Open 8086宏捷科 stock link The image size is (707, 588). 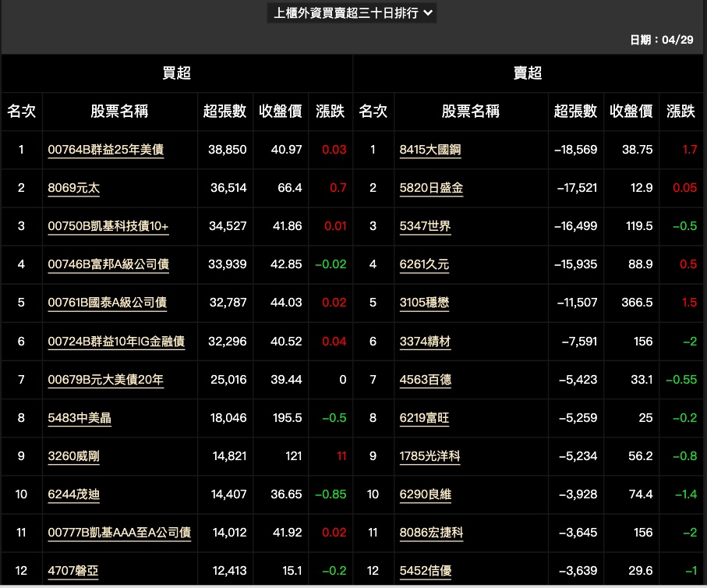(x=431, y=533)
